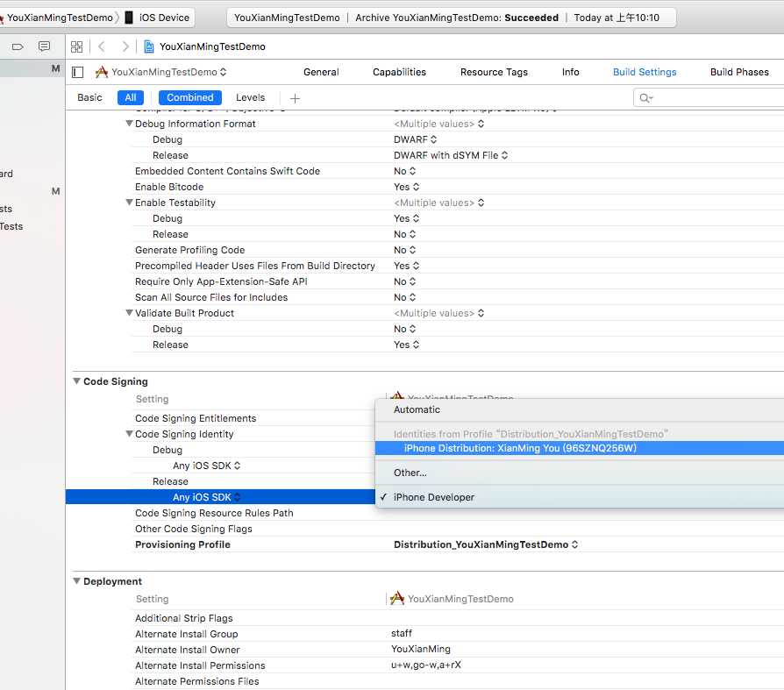
Task: Open the Info tab
Action: coord(571,72)
